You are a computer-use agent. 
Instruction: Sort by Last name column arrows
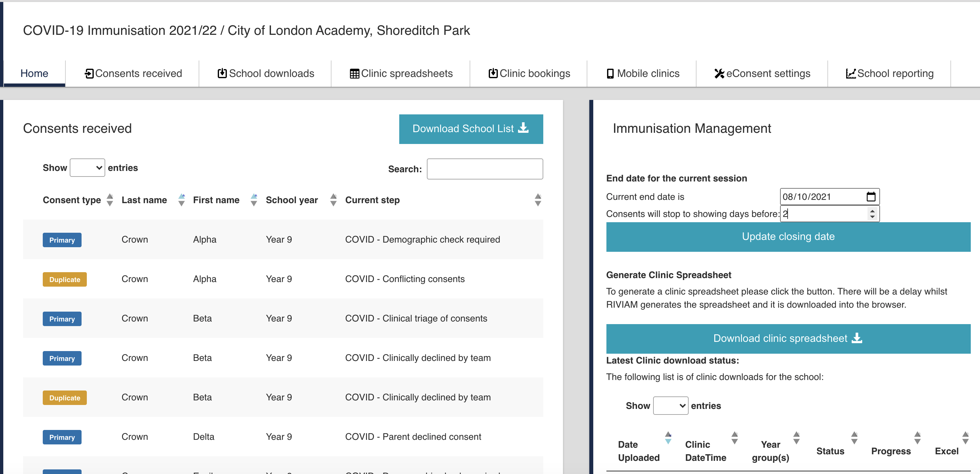(182, 200)
